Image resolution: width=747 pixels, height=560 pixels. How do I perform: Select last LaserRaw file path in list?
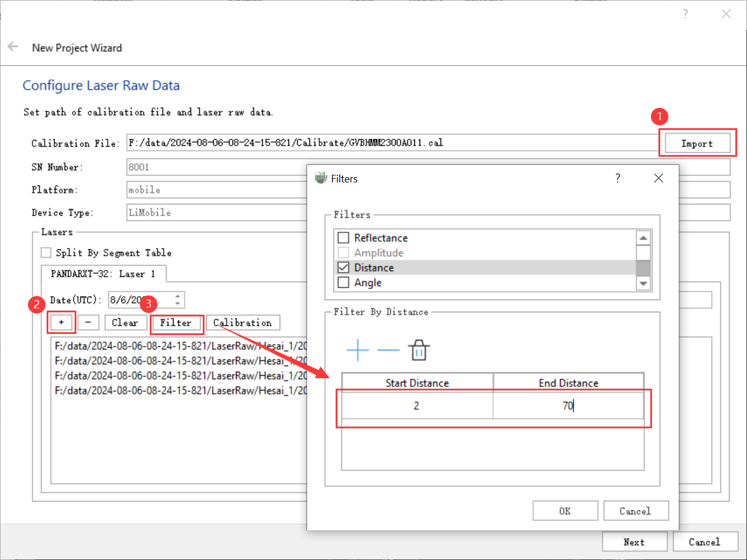coord(181,390)
